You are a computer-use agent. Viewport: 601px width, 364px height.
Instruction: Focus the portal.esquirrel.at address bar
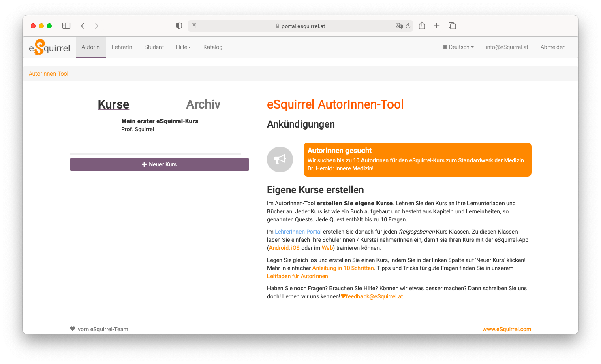tap(300, 26)
